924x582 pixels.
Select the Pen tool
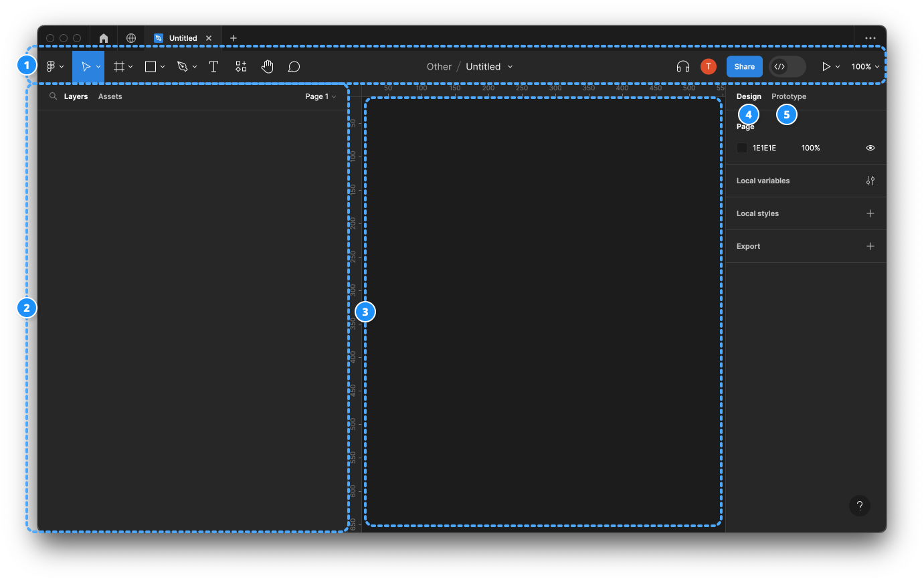pos(182,67)
